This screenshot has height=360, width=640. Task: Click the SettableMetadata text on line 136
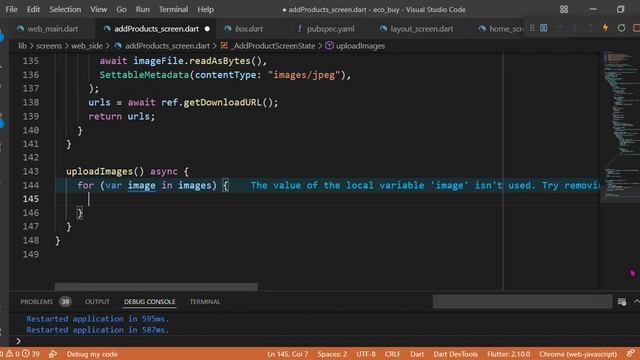click(144, 75)
